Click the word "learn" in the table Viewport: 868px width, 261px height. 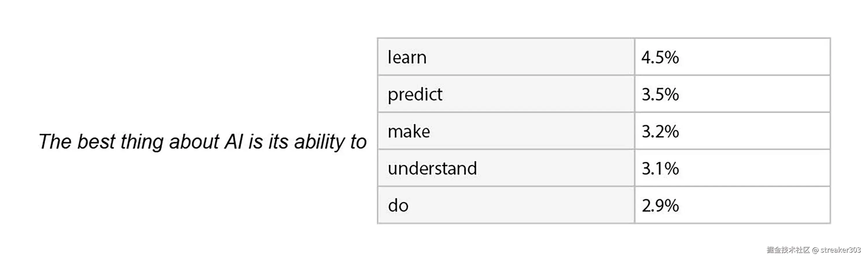click(407, 57)
